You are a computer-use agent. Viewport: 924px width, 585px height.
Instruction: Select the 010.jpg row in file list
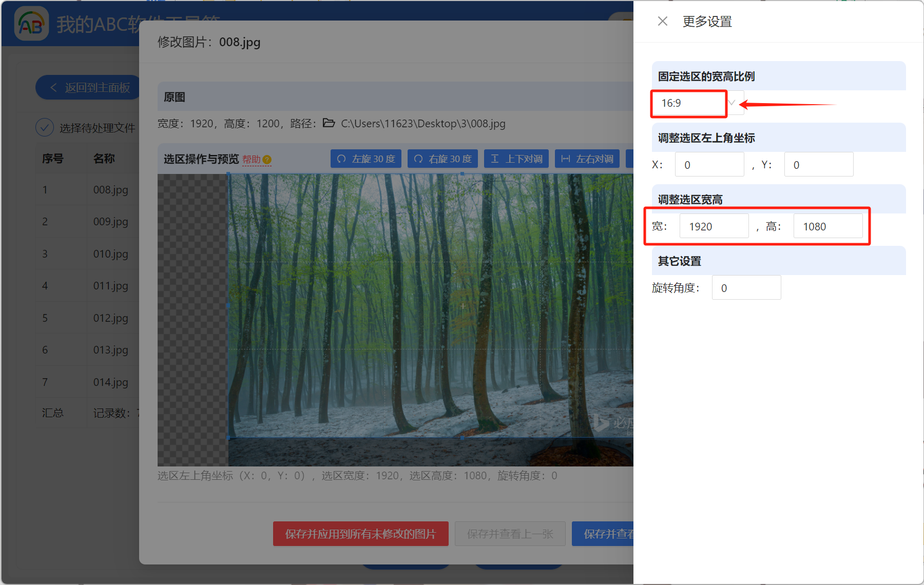111,254
